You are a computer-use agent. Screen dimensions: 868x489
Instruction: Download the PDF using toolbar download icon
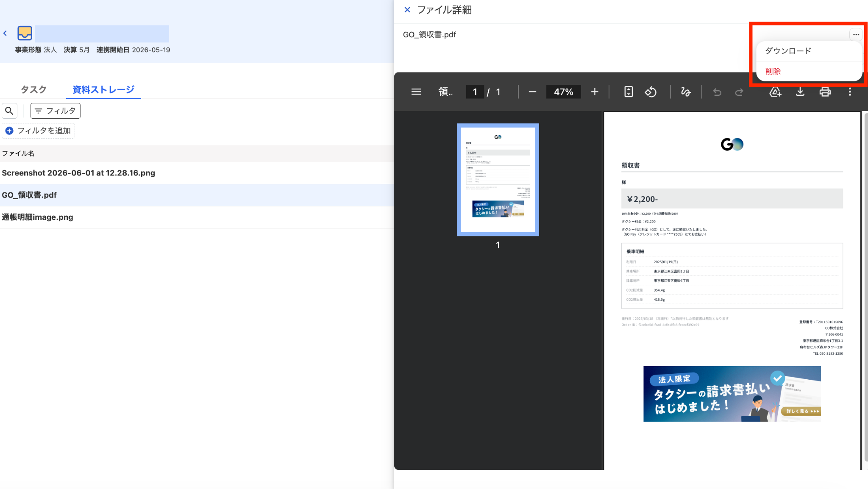click(x=800, y=92)
